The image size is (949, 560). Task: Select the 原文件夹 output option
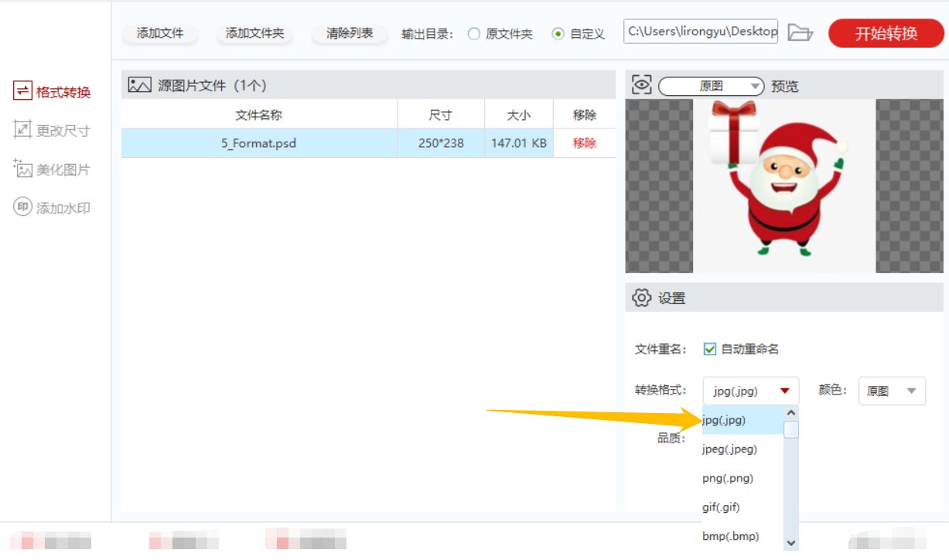point(473,32)
